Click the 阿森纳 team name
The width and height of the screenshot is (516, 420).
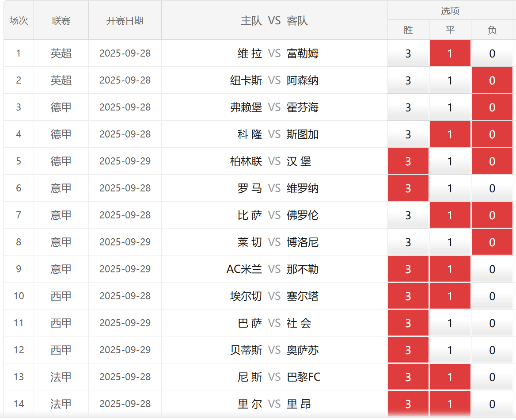coord(303,80)
